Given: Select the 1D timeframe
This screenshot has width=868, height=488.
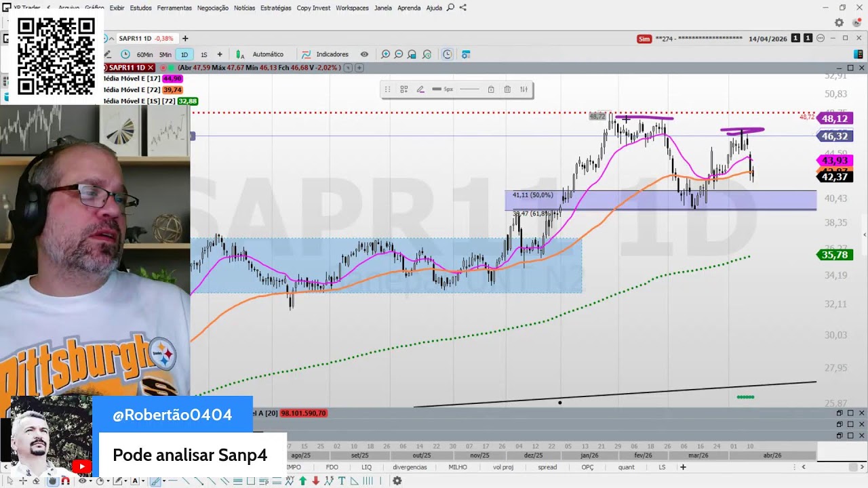Looking at the screenshot, I should [x=184, y=54].
